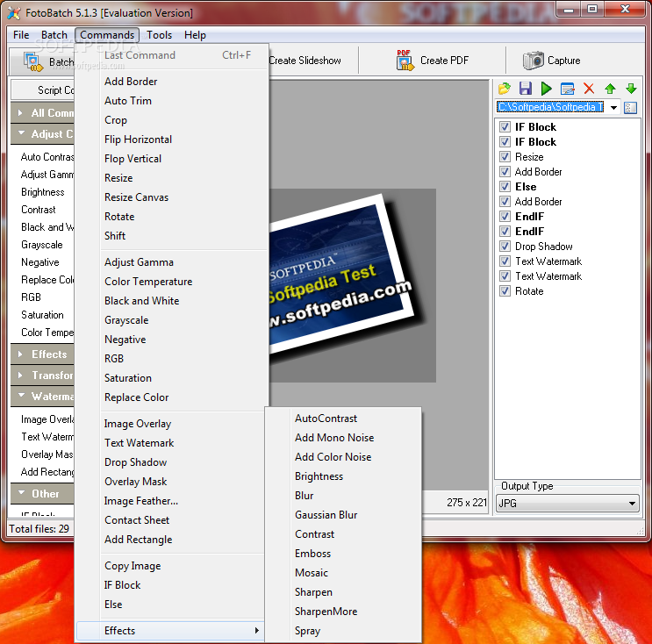
Task: Select Brightness in sidebar list
Action: [x=43, y=192]
